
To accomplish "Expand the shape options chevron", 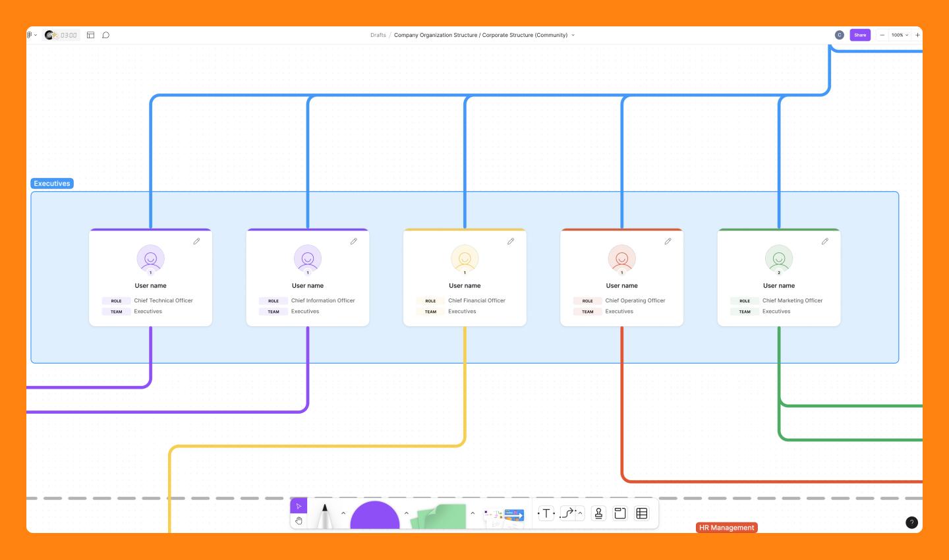I will pos(407,513).
